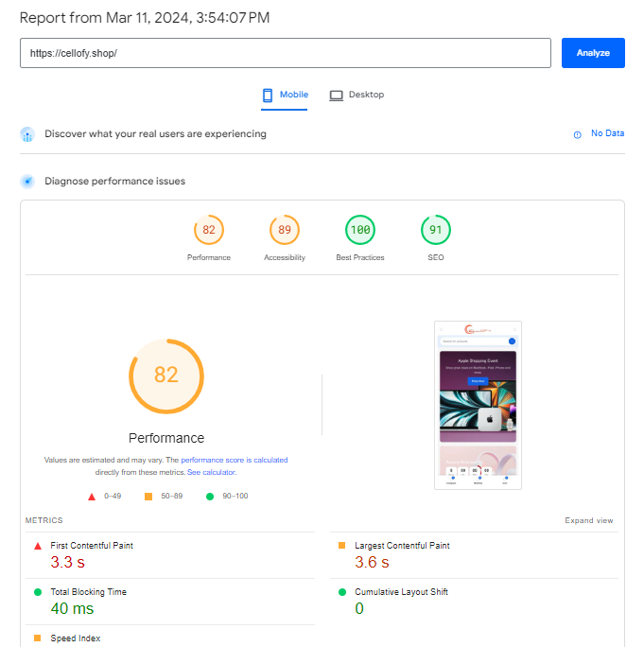The image size is (644, 647).
Task: Click the info icon beside No Data
Action: click(577, 134)
